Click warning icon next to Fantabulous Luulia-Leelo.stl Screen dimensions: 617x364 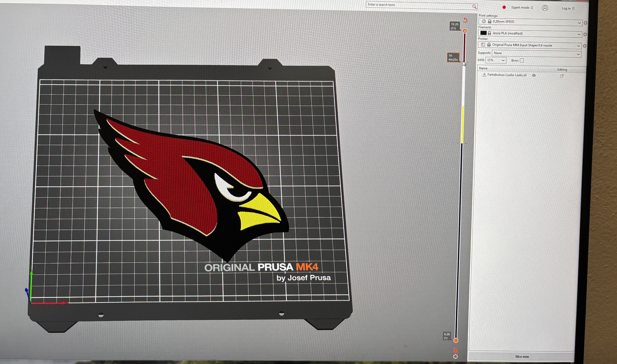tap(484, 75)
